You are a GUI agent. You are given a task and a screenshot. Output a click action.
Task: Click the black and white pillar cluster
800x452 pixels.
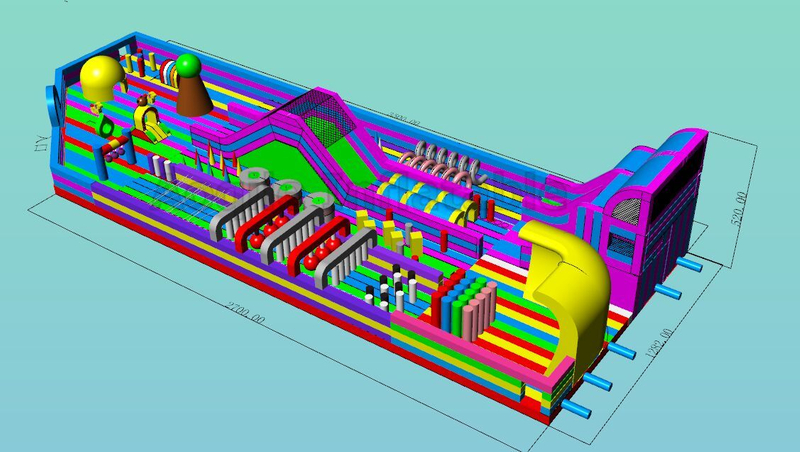395,288
